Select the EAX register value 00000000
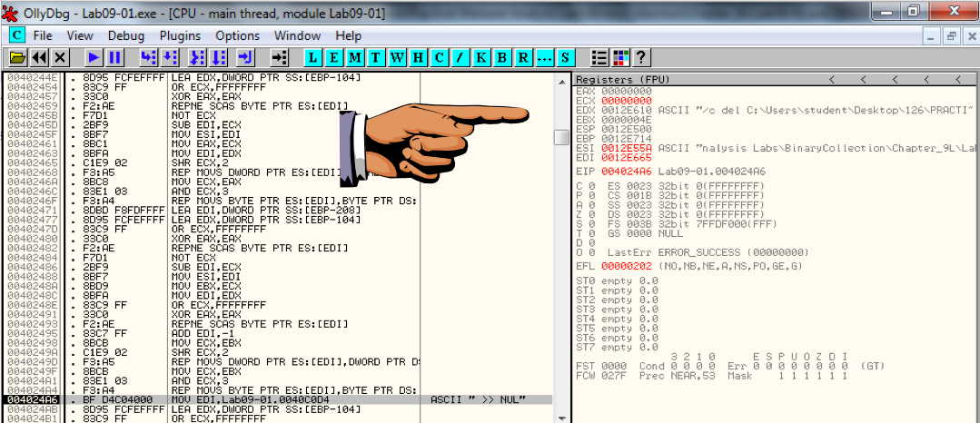 (x=627, y=91)
